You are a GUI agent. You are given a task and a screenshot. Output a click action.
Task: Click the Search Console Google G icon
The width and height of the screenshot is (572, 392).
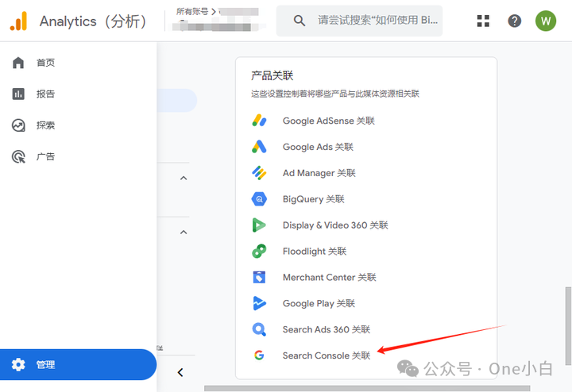259,355
